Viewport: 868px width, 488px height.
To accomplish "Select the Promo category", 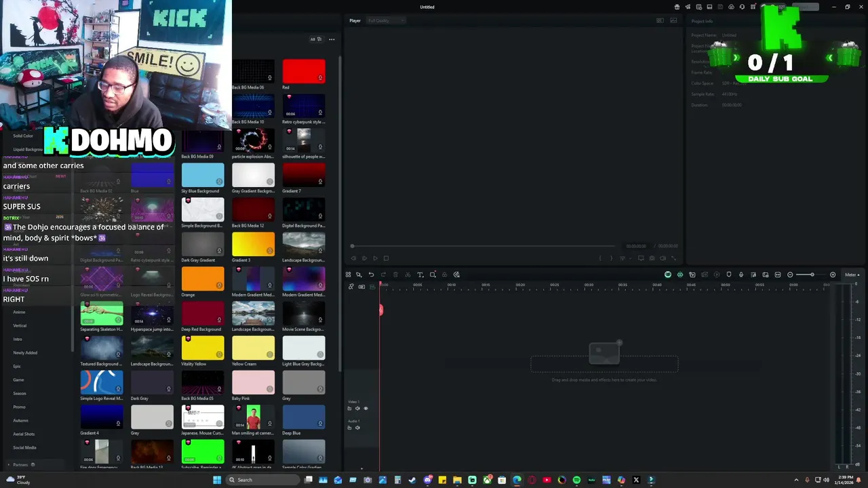I will pyautogui.click(x=19, y=407).
